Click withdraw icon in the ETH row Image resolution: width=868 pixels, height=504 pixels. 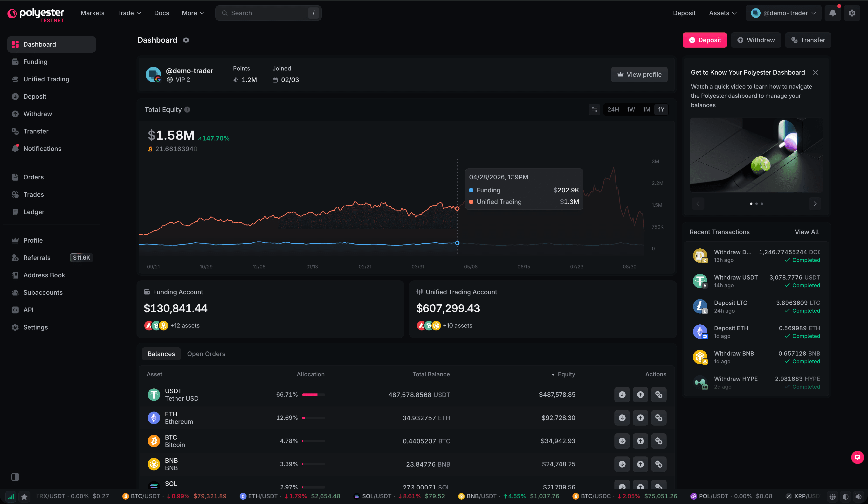pos(640,418)
